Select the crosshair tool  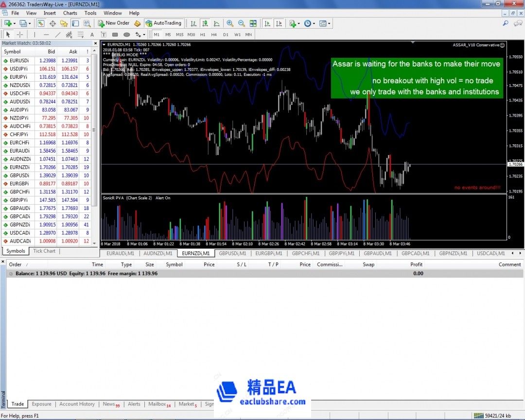(x=20, y=35)
